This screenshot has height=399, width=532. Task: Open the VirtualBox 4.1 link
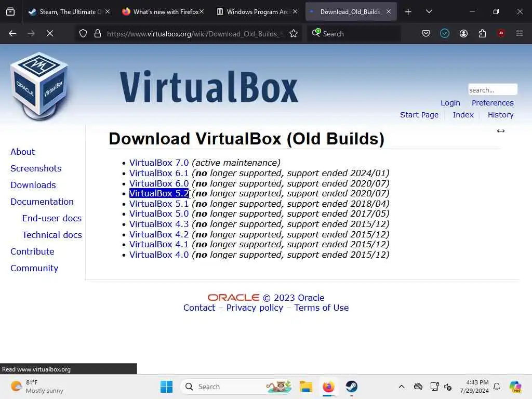pos(159,244)
